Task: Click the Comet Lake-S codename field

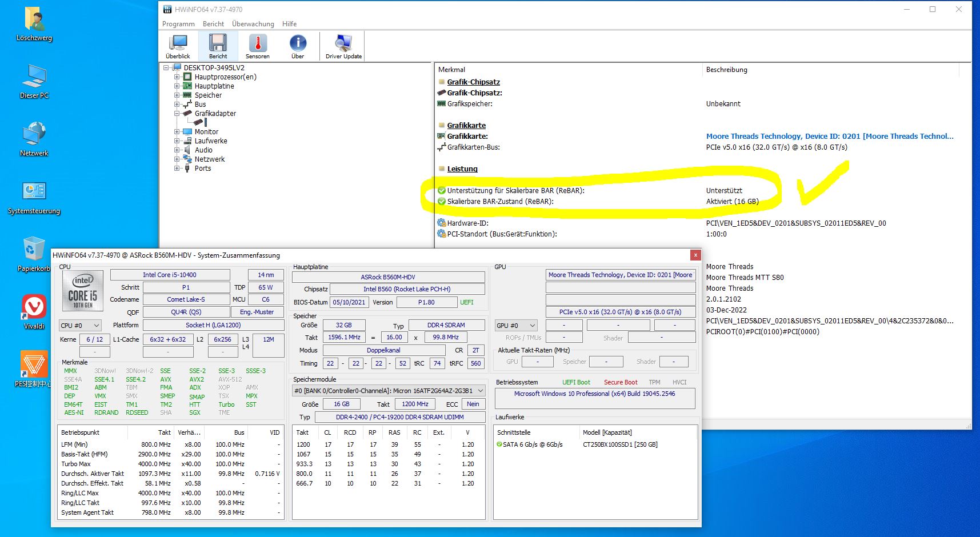Action: click(x=186, y=299)
